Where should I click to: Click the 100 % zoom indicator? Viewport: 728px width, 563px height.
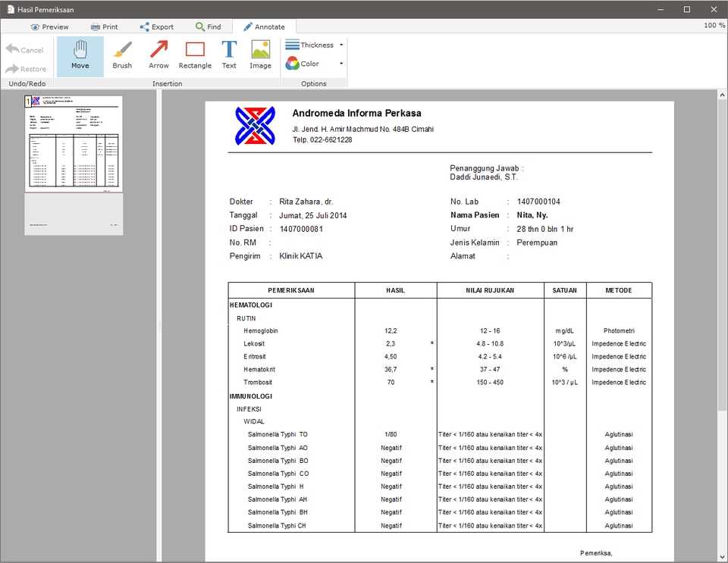point(714,25)
